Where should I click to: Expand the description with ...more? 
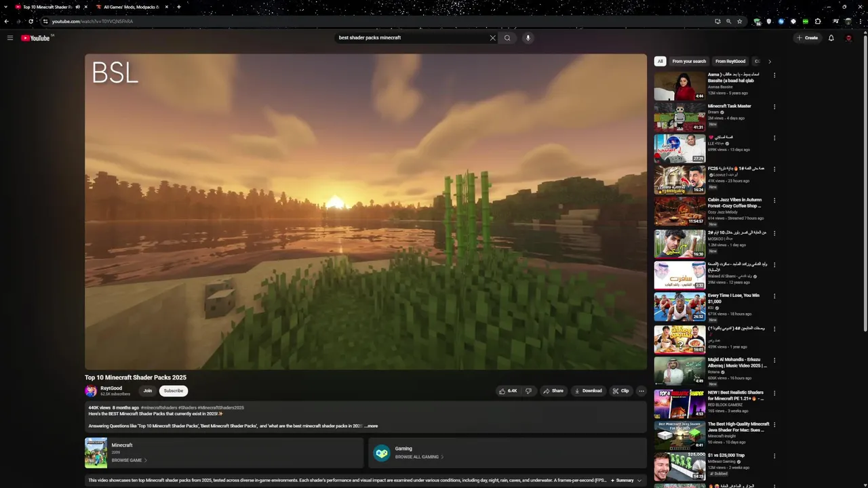tap(371, 426)
